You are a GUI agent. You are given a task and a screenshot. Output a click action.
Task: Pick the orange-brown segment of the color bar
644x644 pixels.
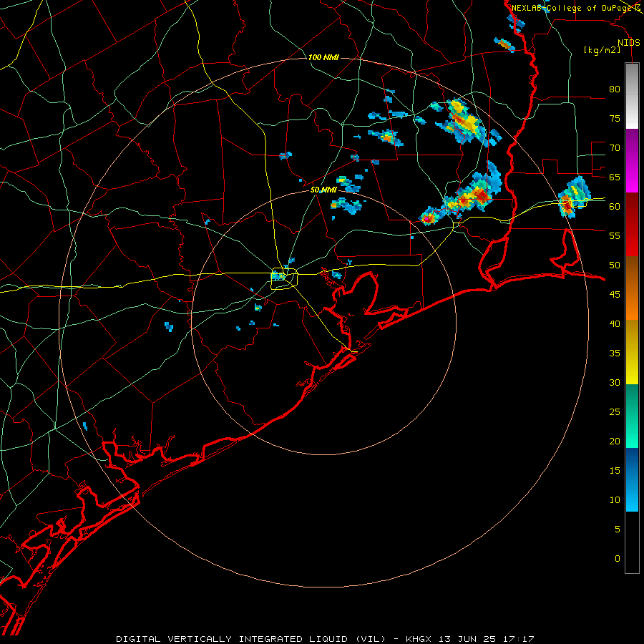click(632, 288)
